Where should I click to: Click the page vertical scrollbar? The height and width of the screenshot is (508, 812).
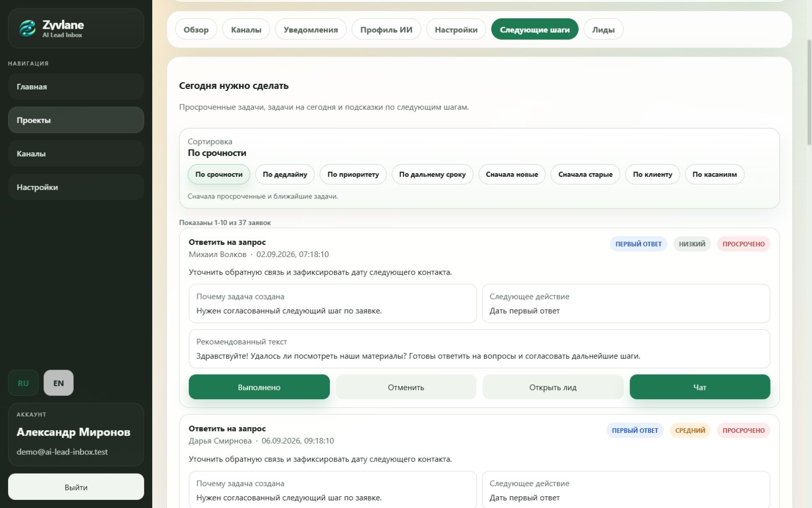[x=808, y=92]
